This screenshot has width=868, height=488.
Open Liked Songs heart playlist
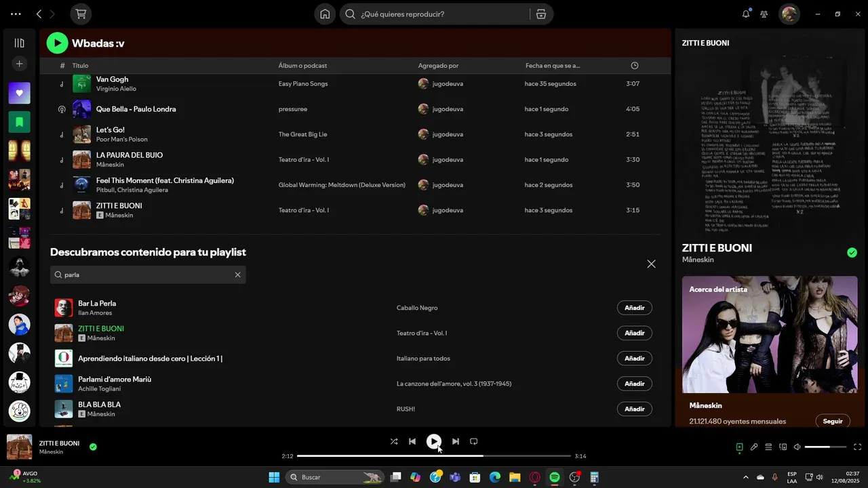click(19, 93)
